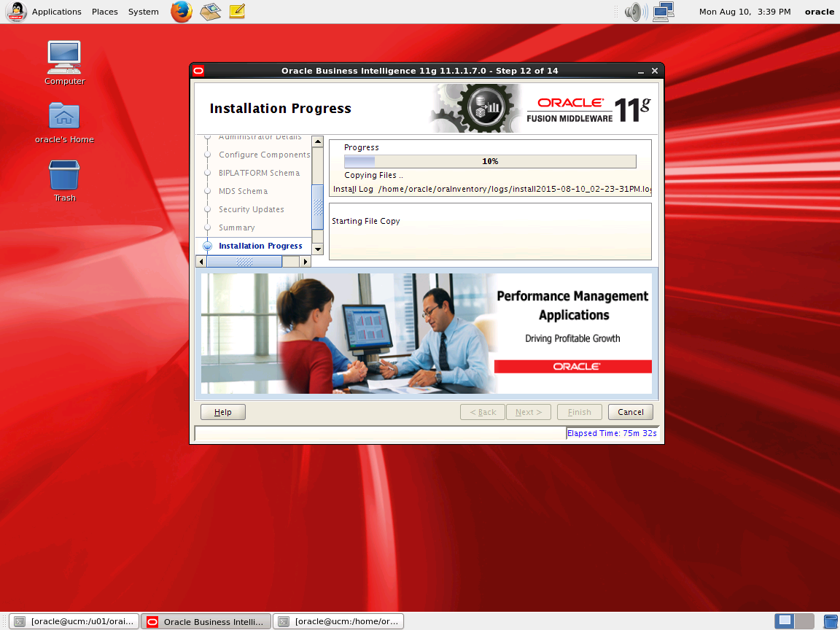
Task: Click the Oracle logo icon in installer title bar
Action: 198,71
